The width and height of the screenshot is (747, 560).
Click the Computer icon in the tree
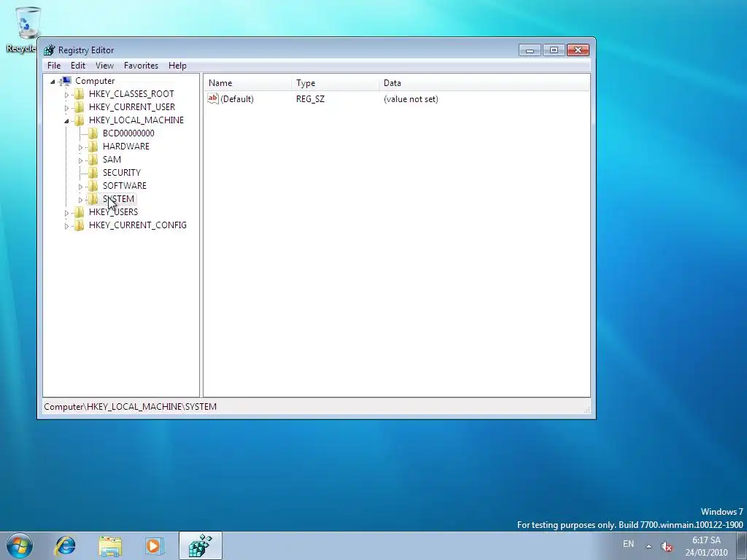click(66, 81)
